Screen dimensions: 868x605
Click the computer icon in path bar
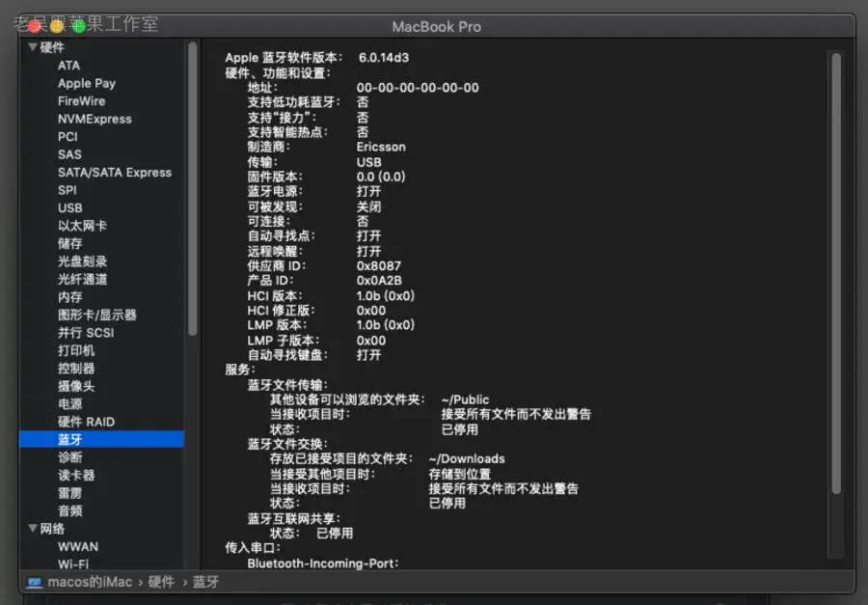tap(35, 582)
